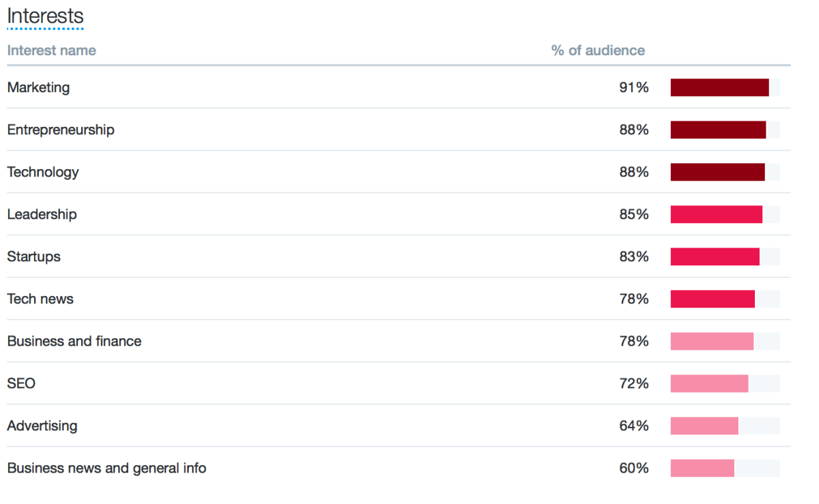Click the % of audience column header

597,50
